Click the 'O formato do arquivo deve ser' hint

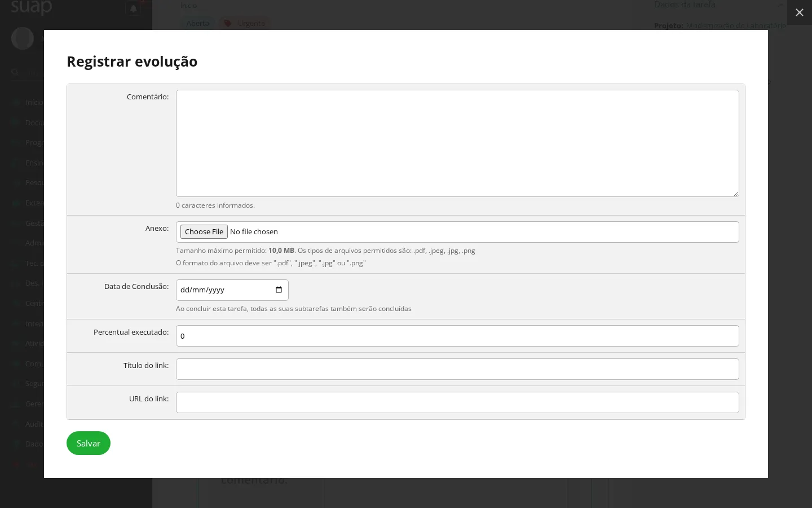click(271, 263)
